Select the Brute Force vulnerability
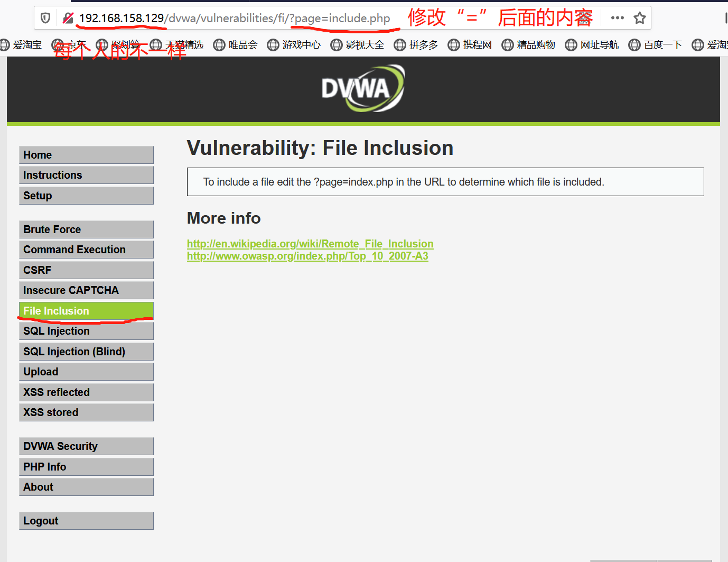This screenshot has width=728, height=562. (86, 229)
